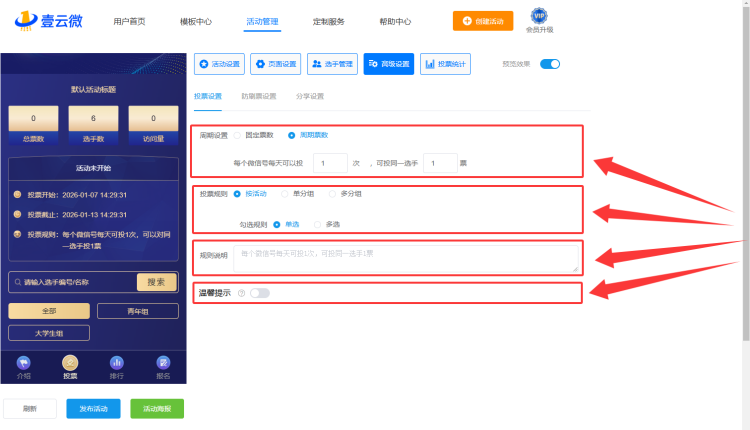Screen dimensions: 750x430
Task: Click the help icon beside 温馨提示
Action: point(241,293)
